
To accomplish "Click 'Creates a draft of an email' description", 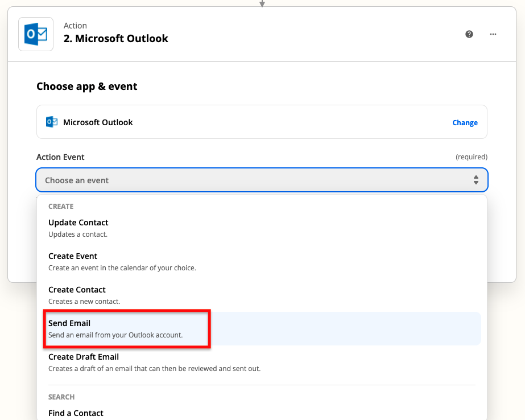I will [154, 368].
